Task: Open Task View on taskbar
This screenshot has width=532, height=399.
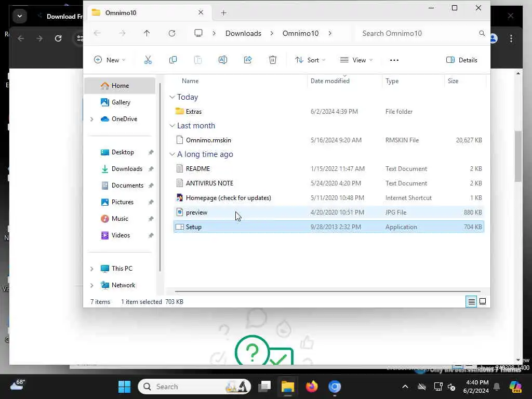Action: [x=264, y=387]
